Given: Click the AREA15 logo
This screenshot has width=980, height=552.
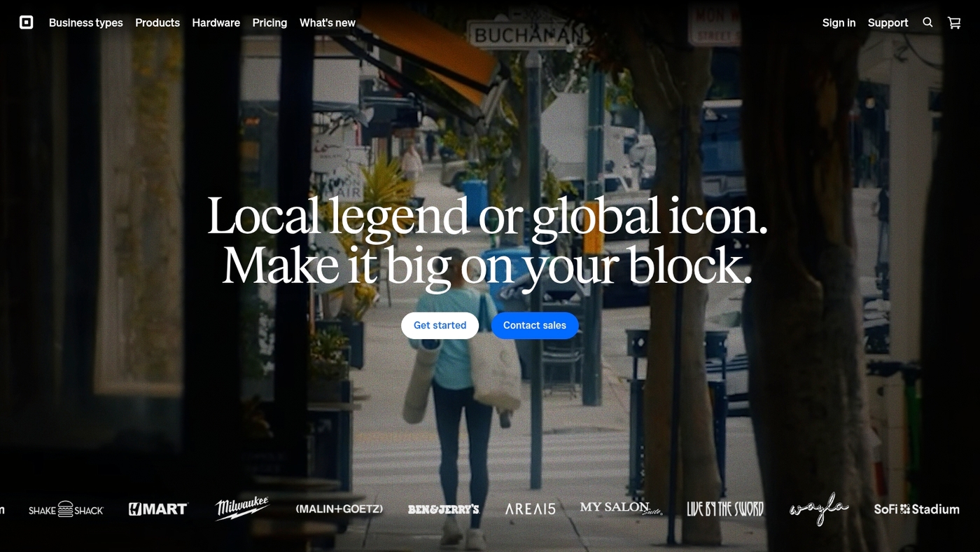Looking at the screenshot, I should coord(530,509).
